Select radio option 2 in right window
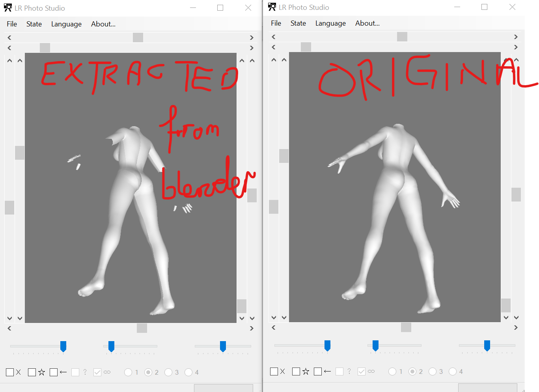This screenshot has width=539, height=392. 412,371
